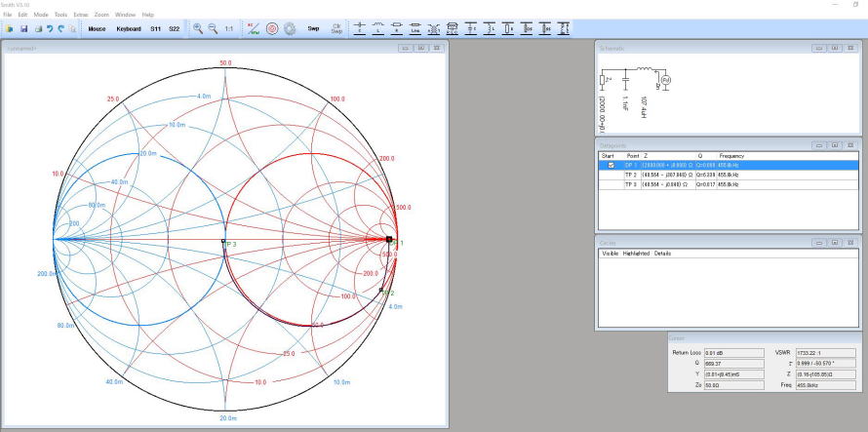Zoom out with the magnifier minus icon
Image resolution: width=868 pixels, height=432 pixels.
pos(213,29)
